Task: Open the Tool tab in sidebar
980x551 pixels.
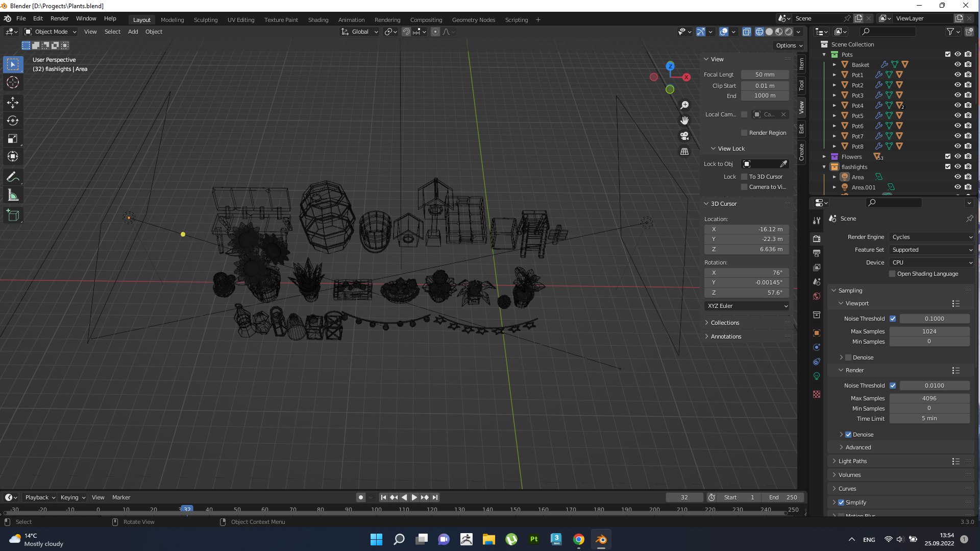Action: 801,85
